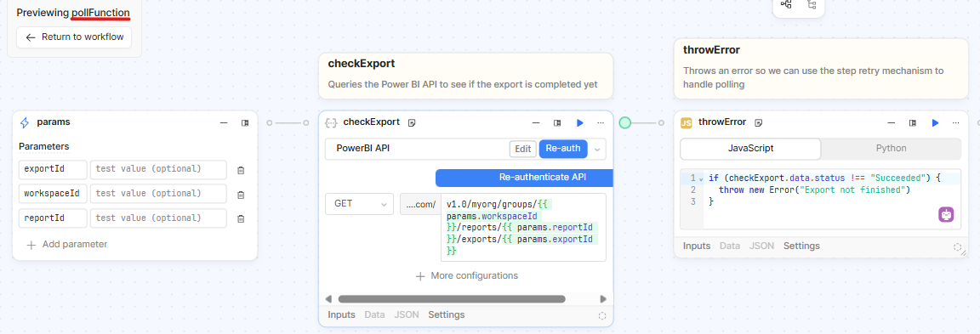Open purple AI assistant robot icon

tap(946, 214)
